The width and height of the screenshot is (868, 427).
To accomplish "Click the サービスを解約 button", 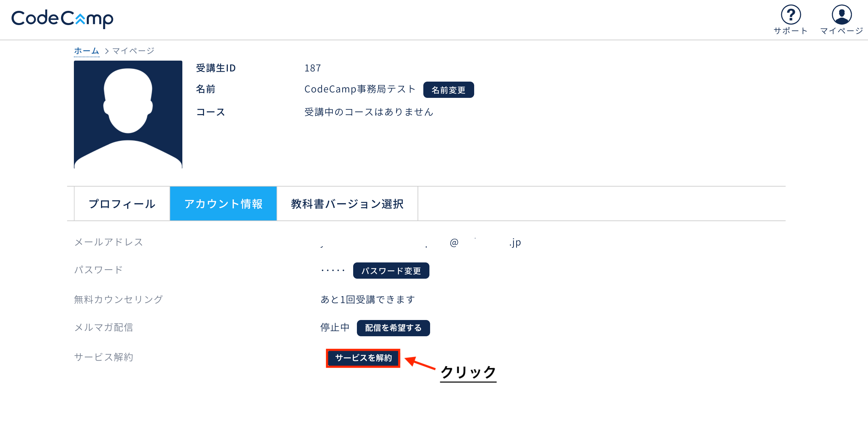I will [x=363, y=358].
